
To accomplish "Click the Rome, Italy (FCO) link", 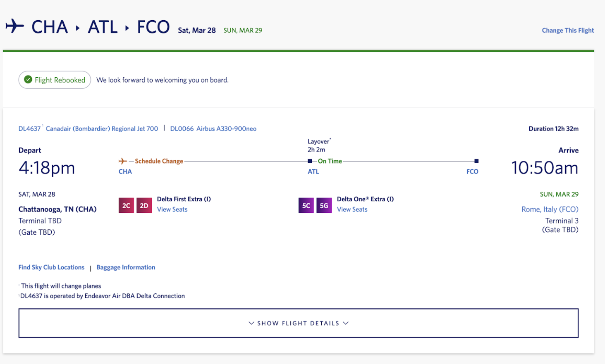I will (550, 209).
